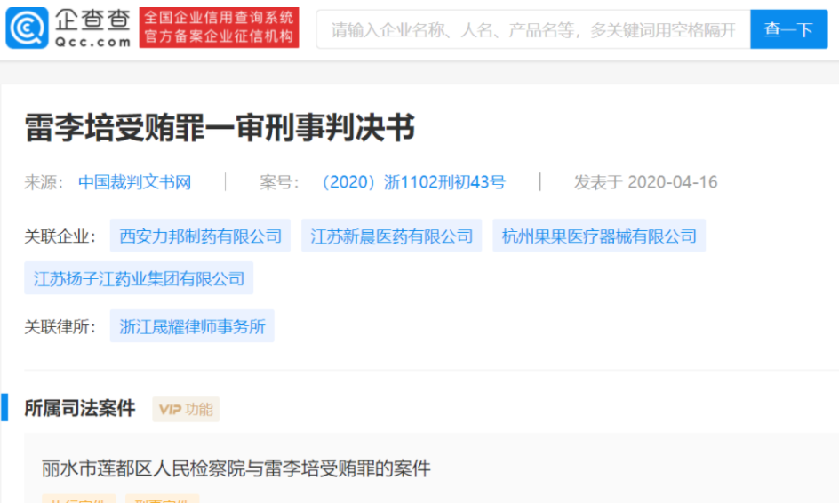Click the 关联律所 label

(x=60, y=326)
